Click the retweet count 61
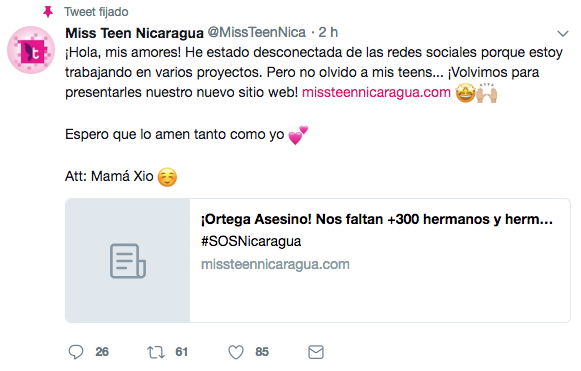This screenshot has width=581, height=371. [182, 352]
